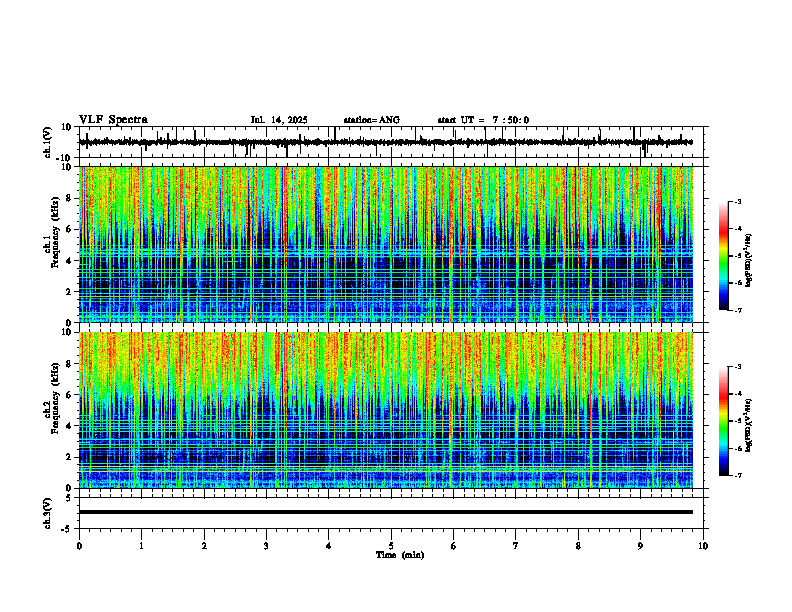Click inside the ch.1 spectrogram panel
Image resolution: width=792 pixels, height=612 pixels.
[x=386, y=244]
